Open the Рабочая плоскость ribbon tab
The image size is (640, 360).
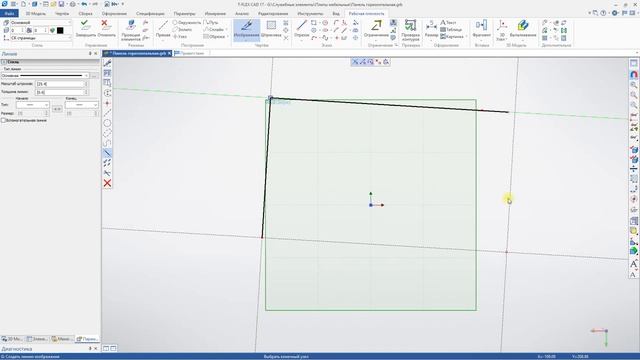pos(366,13)
